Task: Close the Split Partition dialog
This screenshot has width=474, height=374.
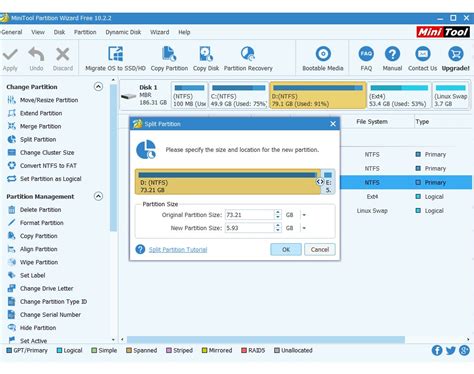Action: [x=333, y=124]
